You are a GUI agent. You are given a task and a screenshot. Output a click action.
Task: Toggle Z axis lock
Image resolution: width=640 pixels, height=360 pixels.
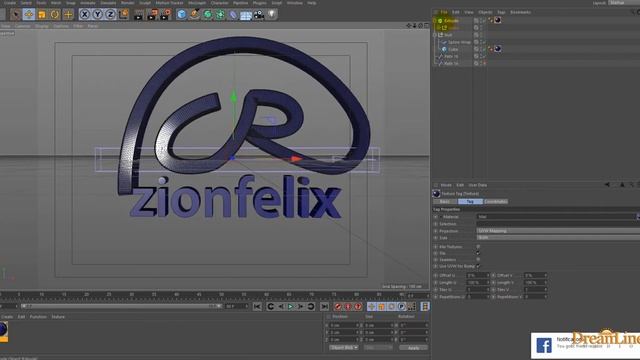coord(111,15)
